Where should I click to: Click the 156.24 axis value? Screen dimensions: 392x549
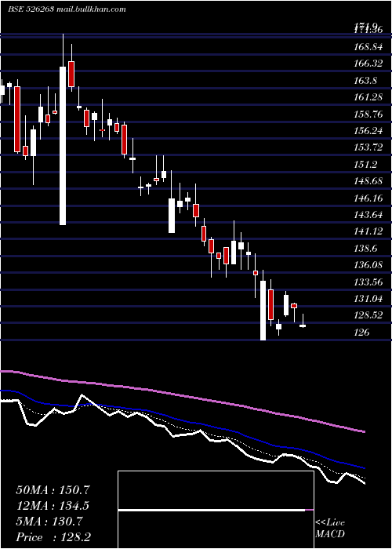click(368, 131)
